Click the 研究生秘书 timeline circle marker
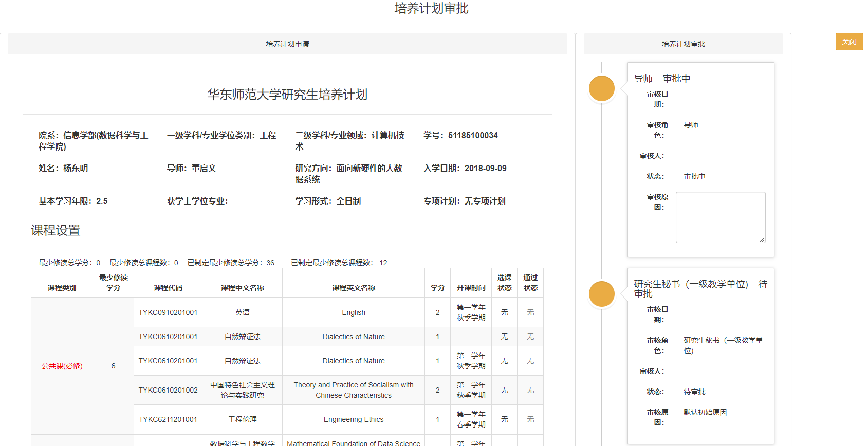This screenshot has width=868, height=446. [601, 294]
